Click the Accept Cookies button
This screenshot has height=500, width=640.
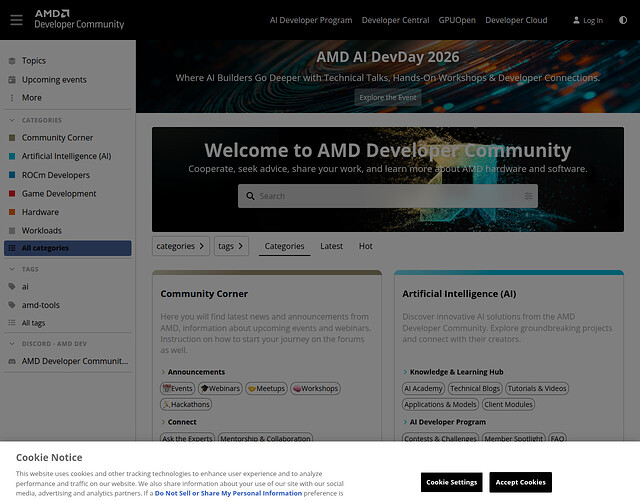tap(520, 482)
